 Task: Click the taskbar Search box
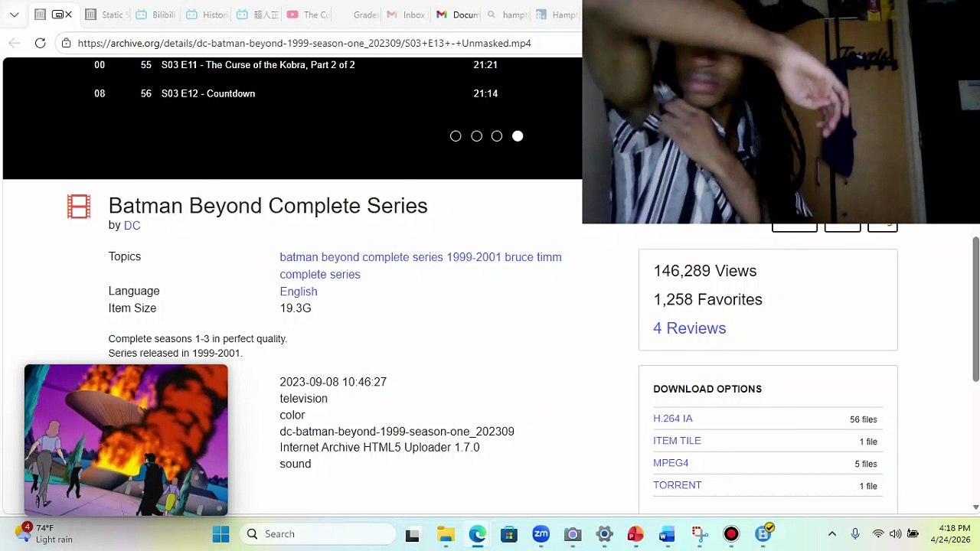tap(318, 534)
